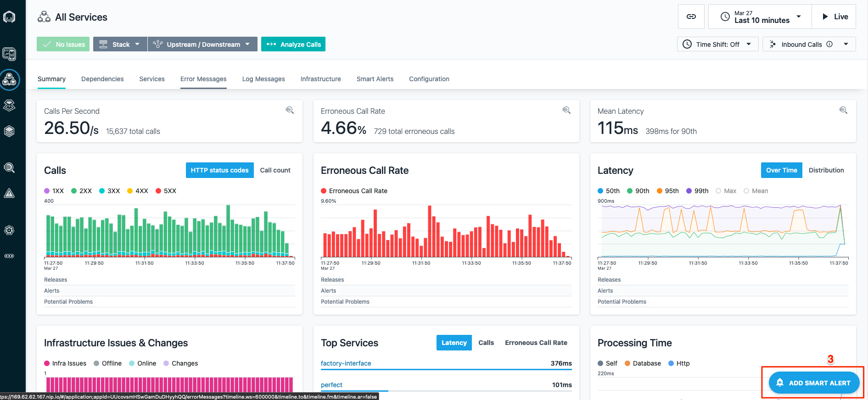Switch to the Configuration tab
This screenshot has width=868, height=400.
click(x=429, y=79)
